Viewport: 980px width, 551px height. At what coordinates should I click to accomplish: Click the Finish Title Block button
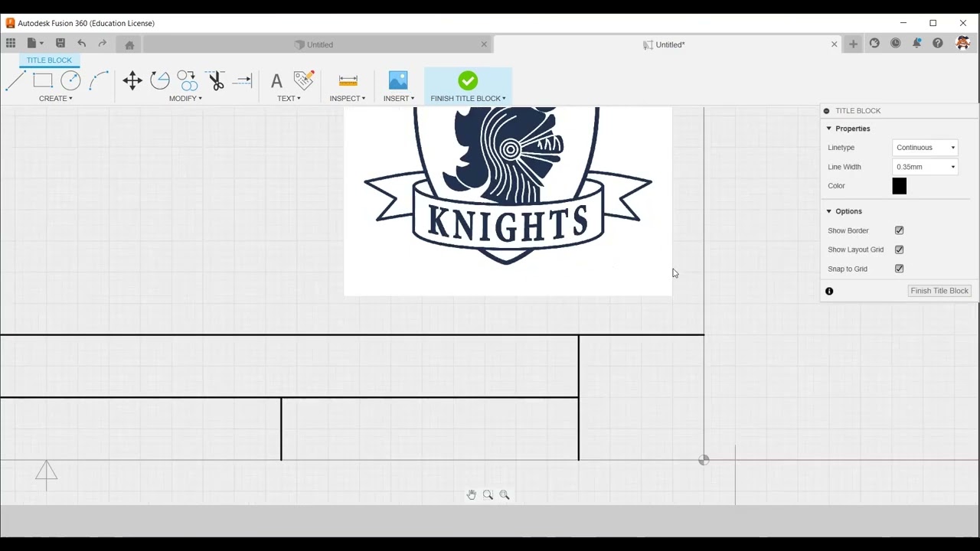[x=939, y=291]
